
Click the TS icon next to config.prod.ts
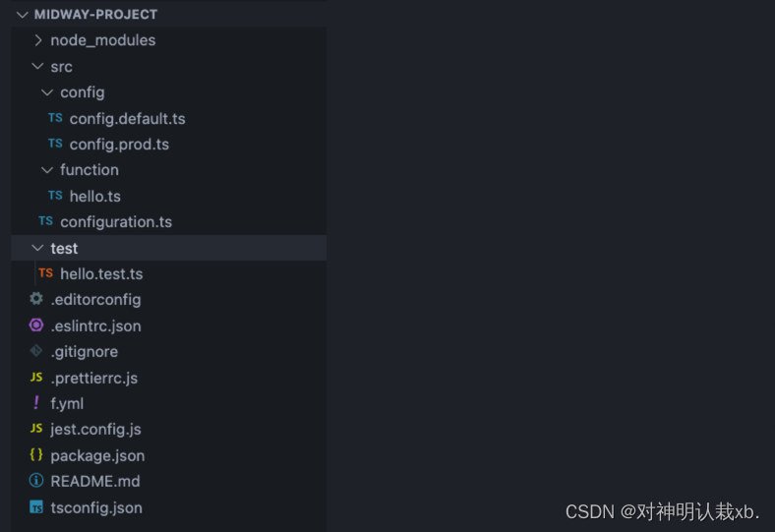[x=55, y=144]
